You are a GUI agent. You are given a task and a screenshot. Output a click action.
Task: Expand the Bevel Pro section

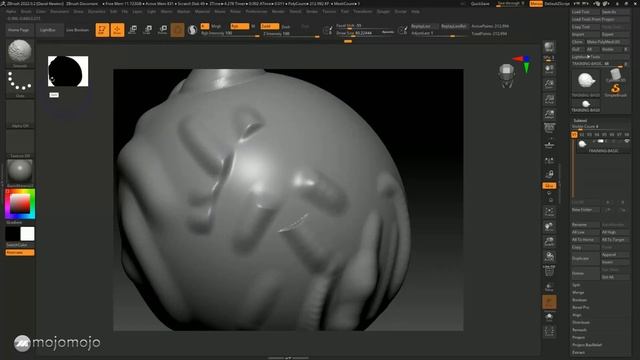[x=580, y=307]
